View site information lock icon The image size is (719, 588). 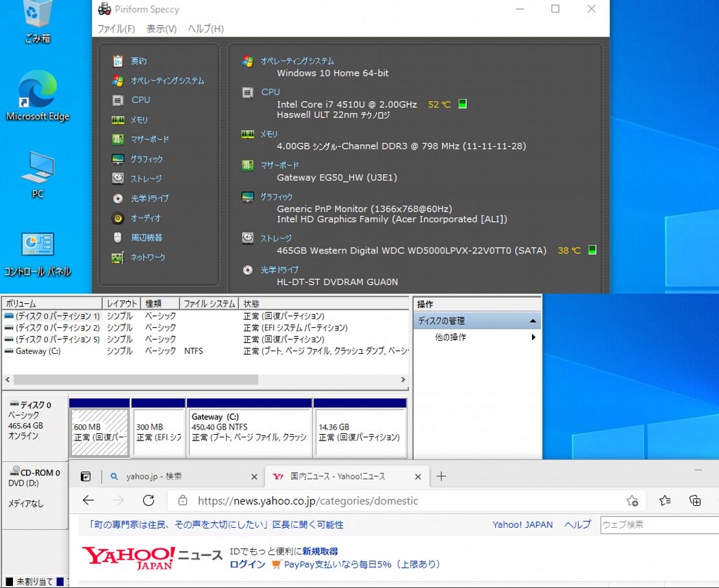click(x=183, y=501)
